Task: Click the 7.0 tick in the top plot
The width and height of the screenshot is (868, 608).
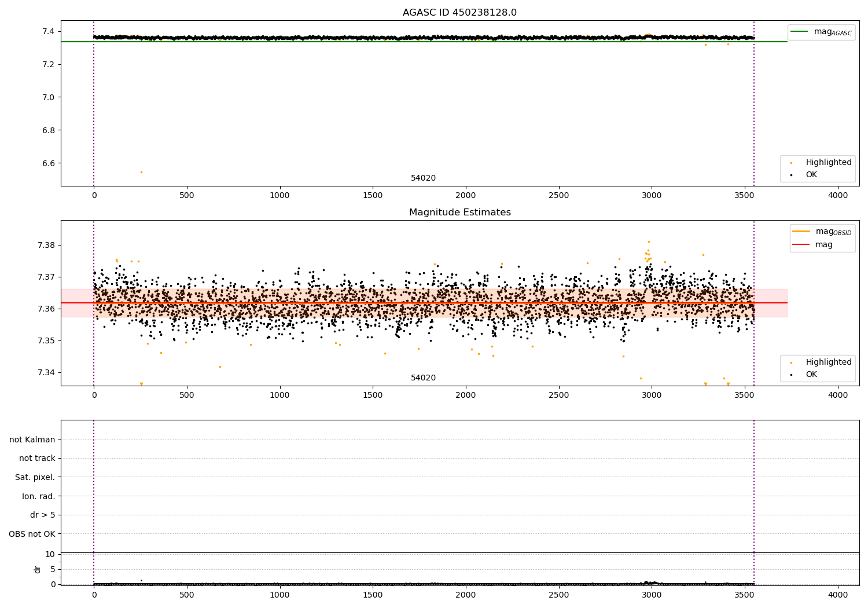Action: pyautogui.click(x=49, y=97)
